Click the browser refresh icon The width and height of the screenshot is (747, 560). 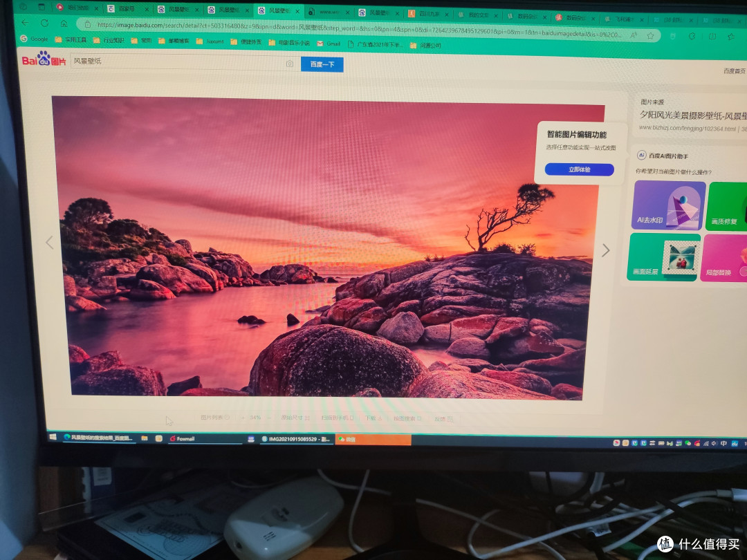pos(44,23)
